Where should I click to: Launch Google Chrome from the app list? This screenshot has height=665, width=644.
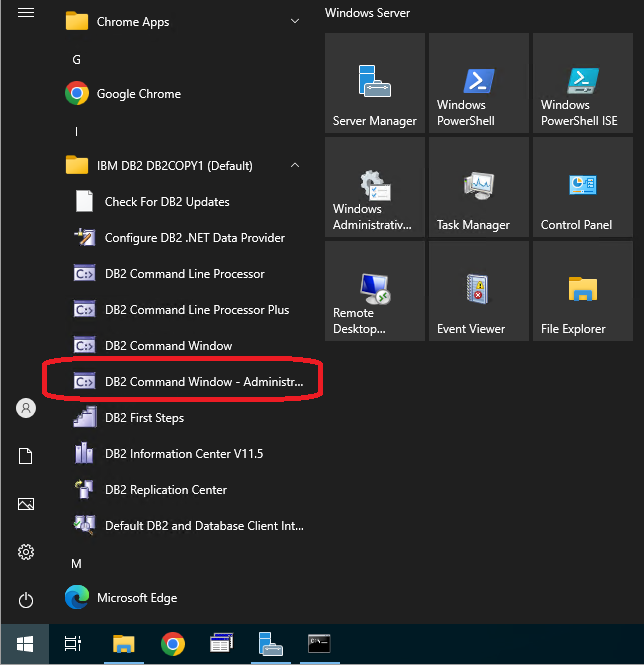point(138,94)
